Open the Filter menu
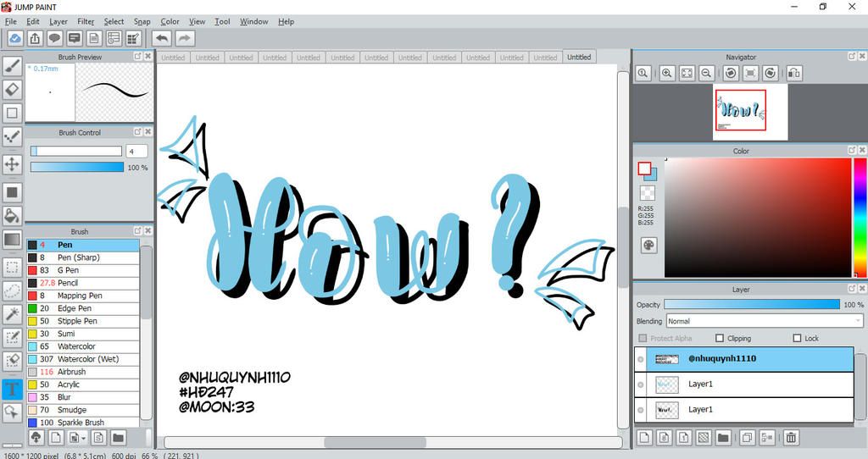 point(86,21)
